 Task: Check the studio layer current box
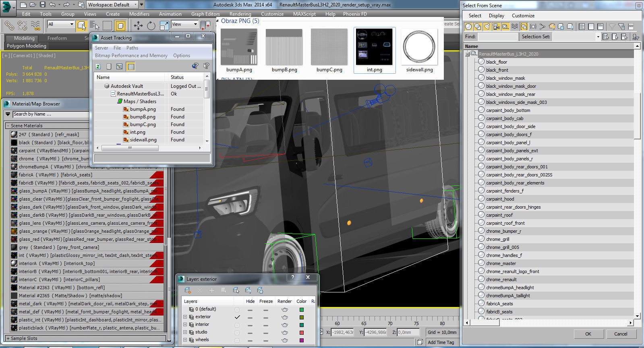point(237,333)
